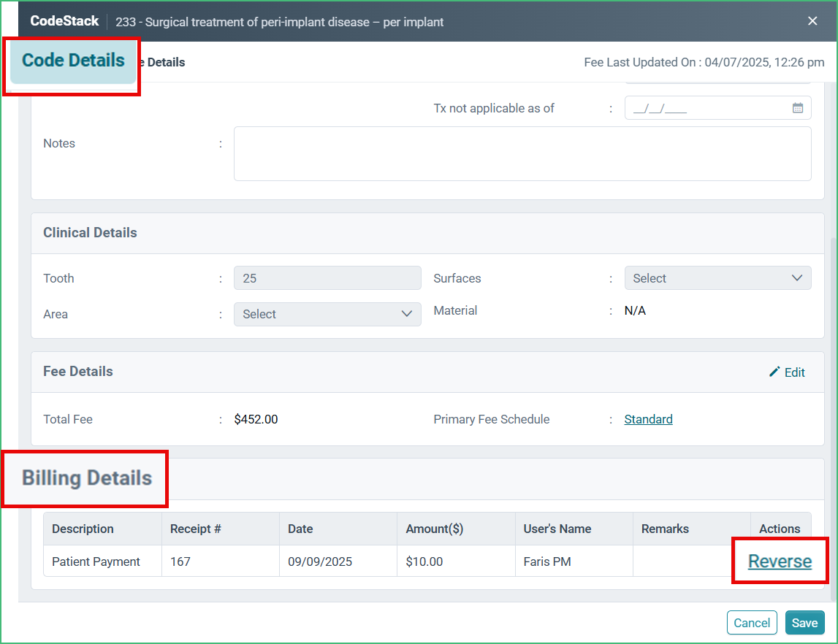This screenshot has width=838, height=644.
Task: Dismiss the dialog using the X icon
Action: click(812, 21)
